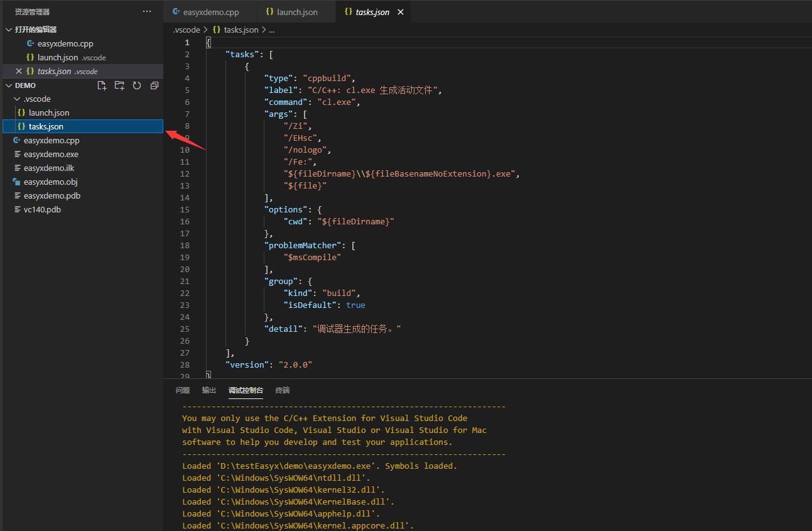812x531 pixels.
Task: Click the "/Zi" argument string
Action: pos(295,126)
